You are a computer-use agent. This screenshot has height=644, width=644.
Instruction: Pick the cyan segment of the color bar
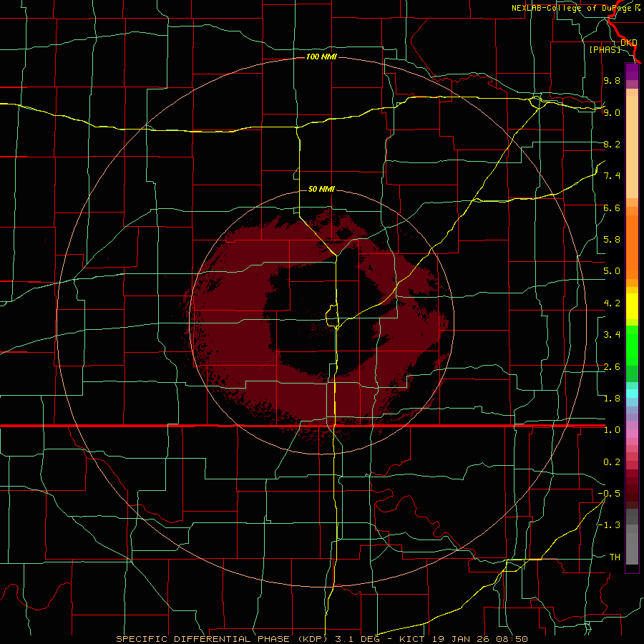pyautogui.click(x=632, y=394)
